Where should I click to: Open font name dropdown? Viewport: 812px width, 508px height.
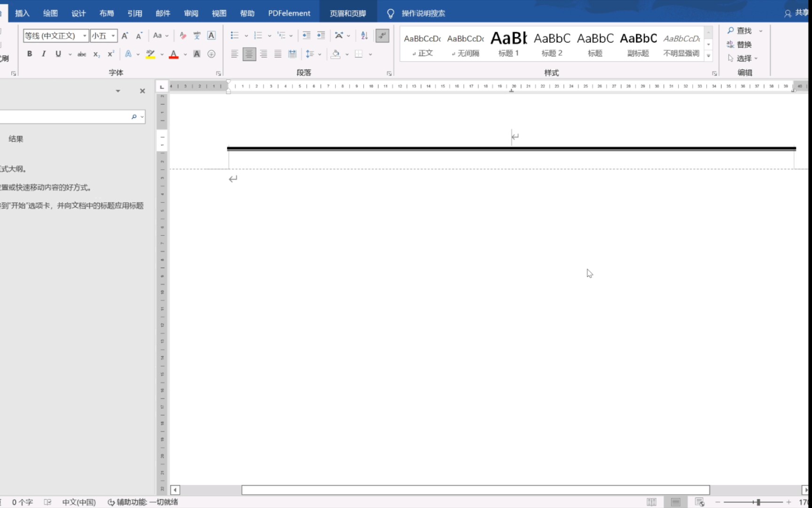[x=85, y=36]
